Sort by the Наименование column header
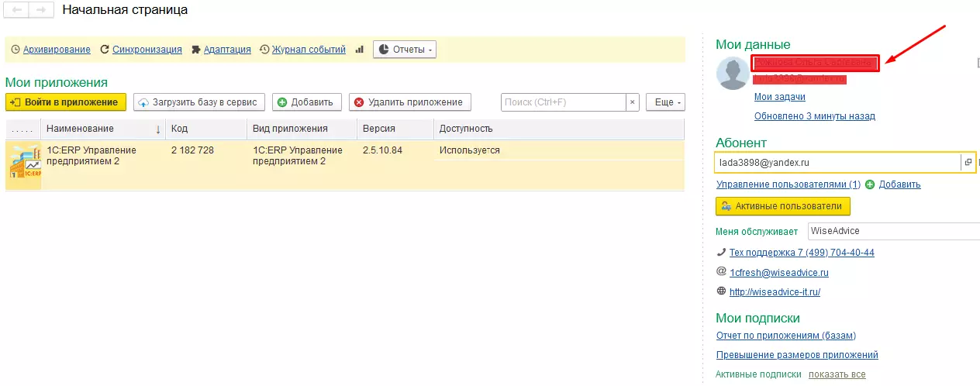The image size is (980, 386). pyautogui.click(x=103, y=129)
